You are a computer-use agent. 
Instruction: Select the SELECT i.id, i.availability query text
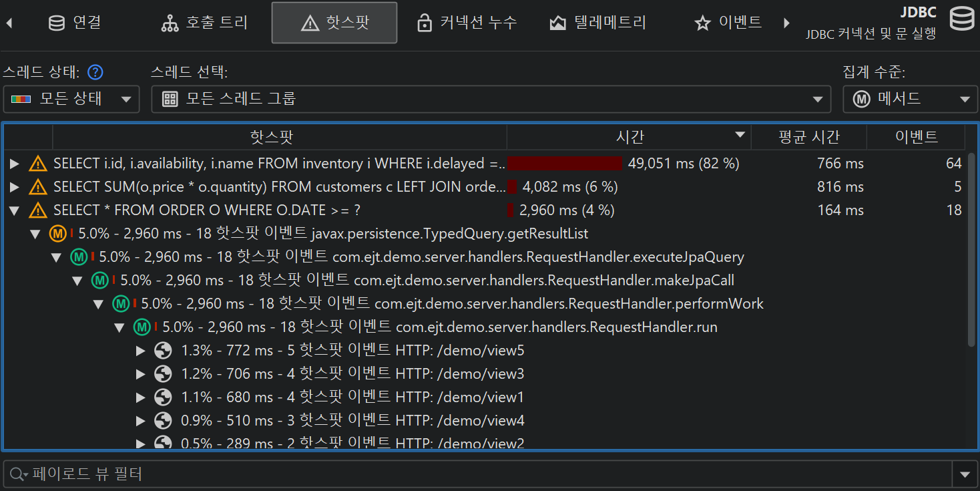[279, 164]
